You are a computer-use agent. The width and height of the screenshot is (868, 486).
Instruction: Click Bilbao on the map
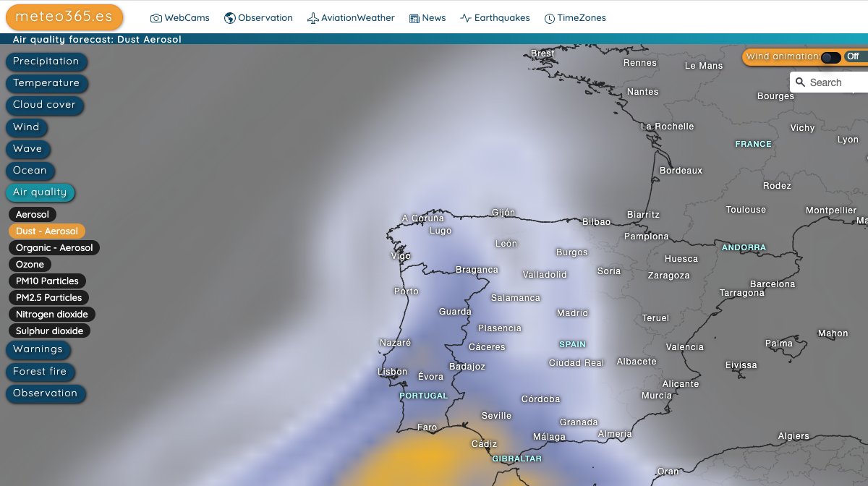[596, 222]
